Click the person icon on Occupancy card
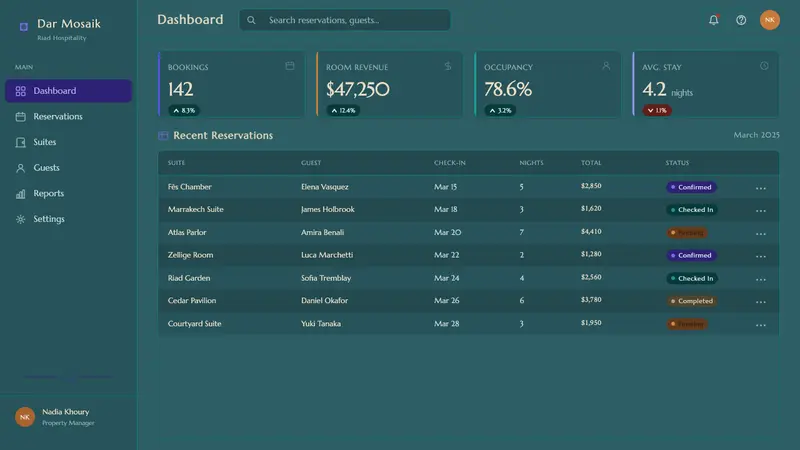 point(606,66)
